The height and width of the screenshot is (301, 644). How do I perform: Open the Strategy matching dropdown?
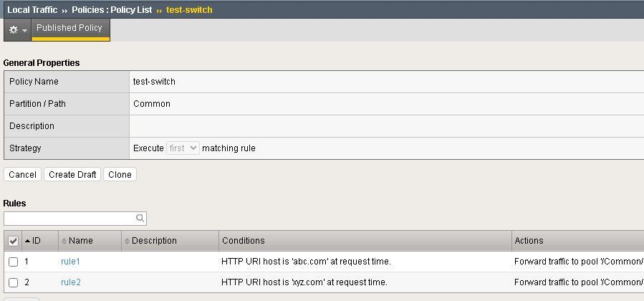[x=183, y=148]
